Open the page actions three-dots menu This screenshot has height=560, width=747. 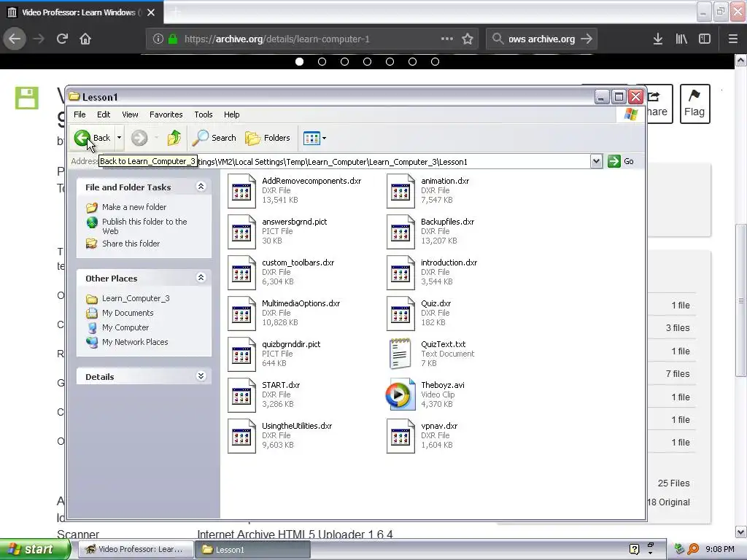447,39
